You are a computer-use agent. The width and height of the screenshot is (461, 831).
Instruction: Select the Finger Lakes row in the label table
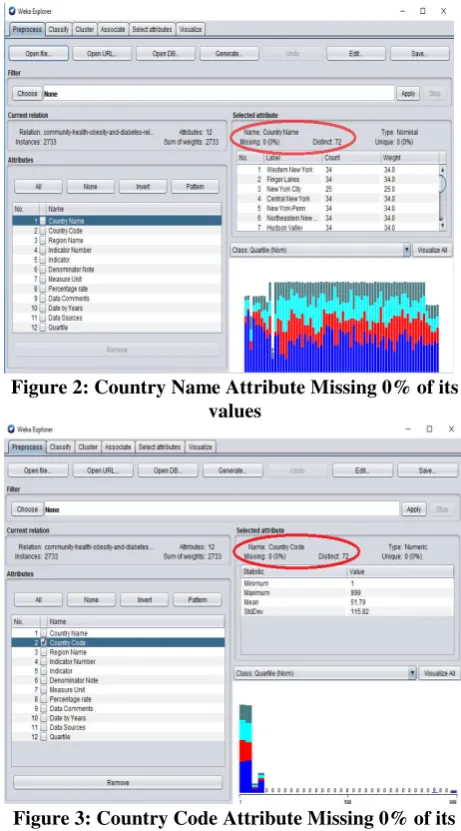tap(338, 180)
